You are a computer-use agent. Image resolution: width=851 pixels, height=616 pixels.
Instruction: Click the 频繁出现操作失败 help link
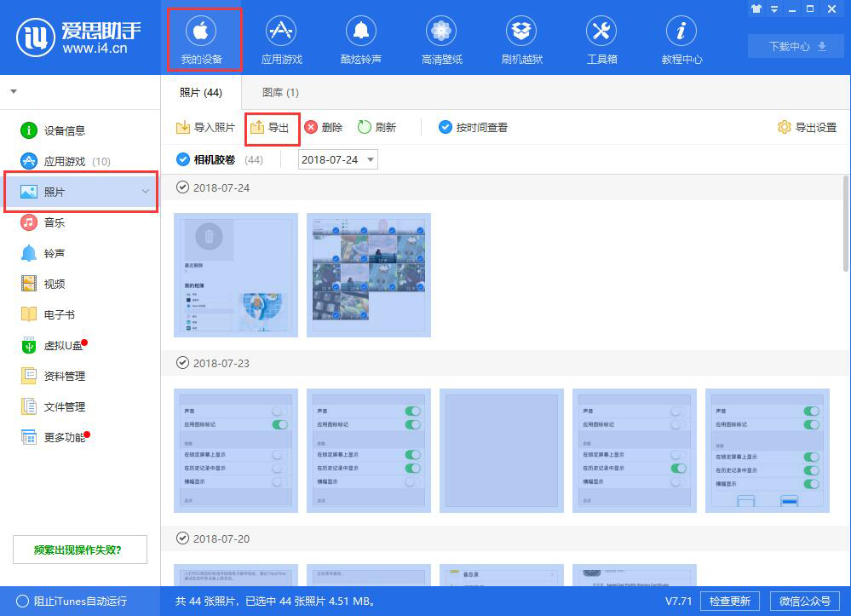click(78, 550)
